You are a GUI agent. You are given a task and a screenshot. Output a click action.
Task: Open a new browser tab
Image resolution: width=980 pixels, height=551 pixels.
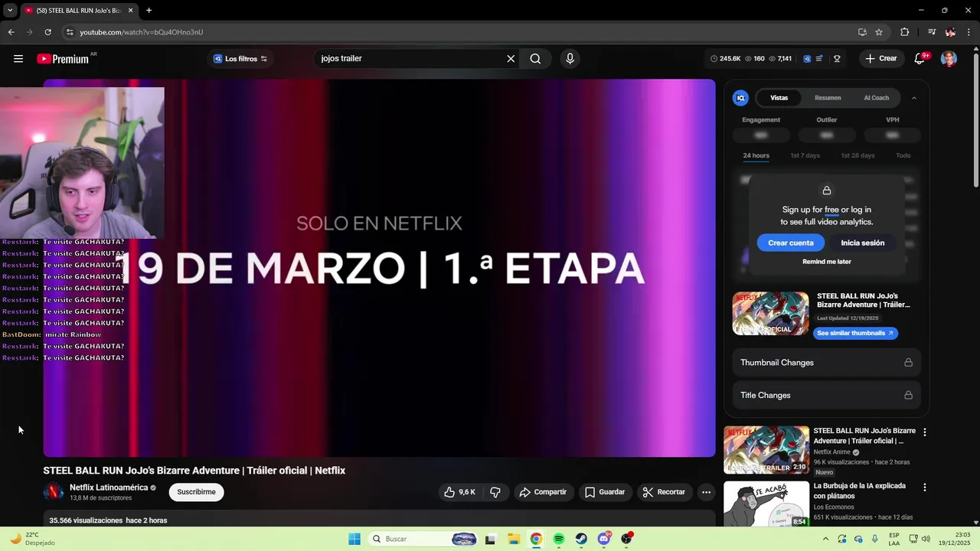tap(149, 11)
